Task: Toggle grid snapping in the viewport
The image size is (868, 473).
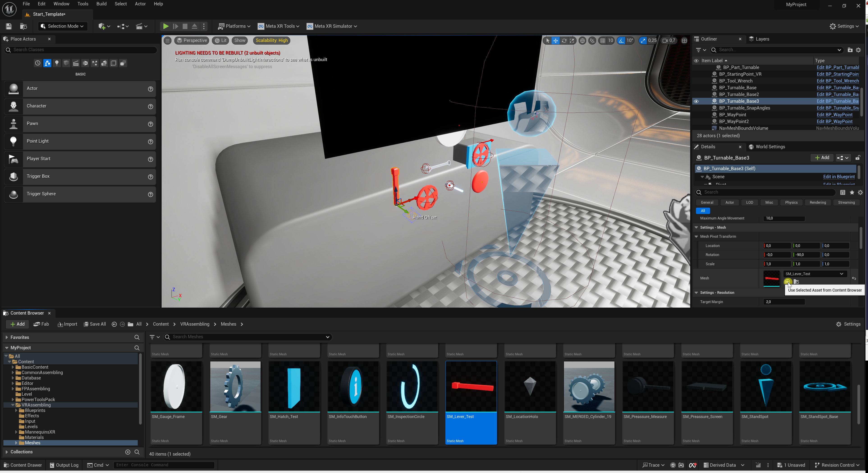Action: [602, 40]
